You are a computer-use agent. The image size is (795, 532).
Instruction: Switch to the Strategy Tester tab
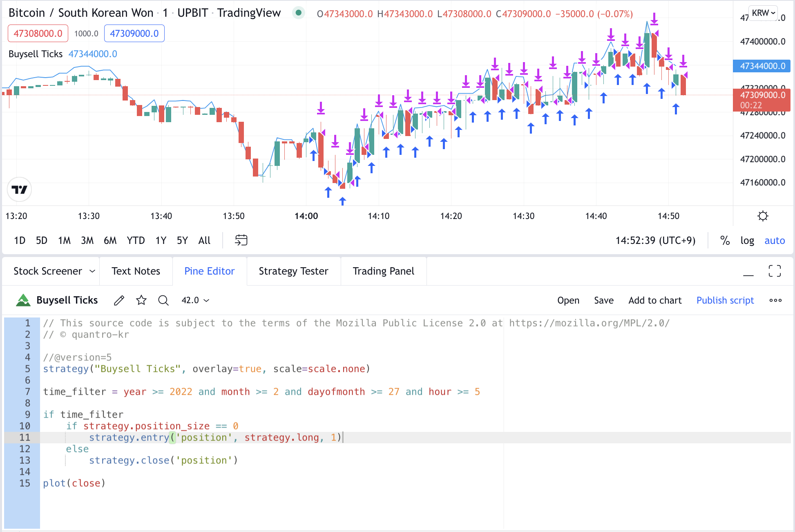293,271
